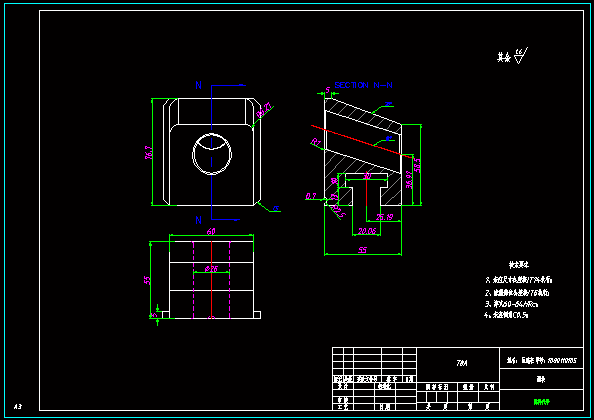Select the green text in the title block
Screen dimensions: 594x420
point(542,402)
